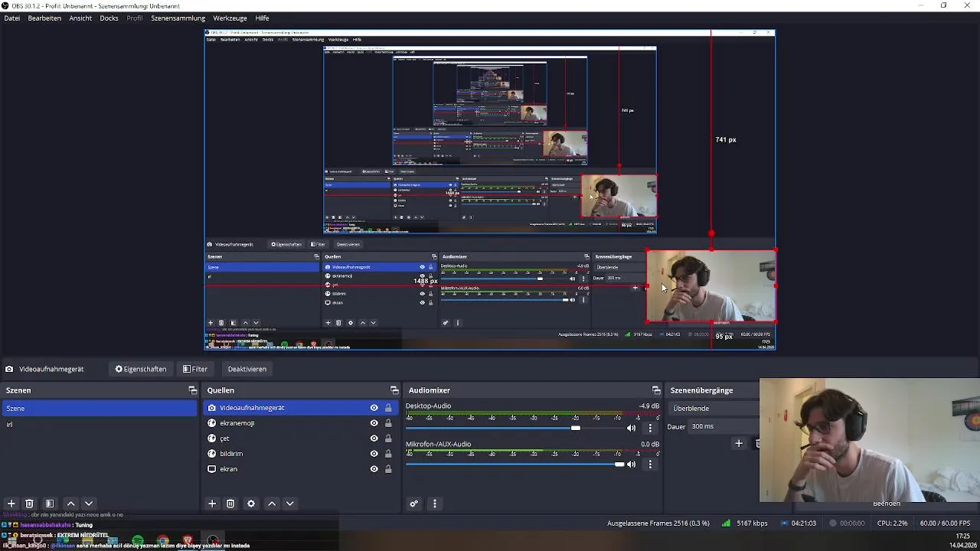The width and height of the screenshot is (980, 551).
Task: Click the Dauer 300 ms duration field
Action: (724, 426)
